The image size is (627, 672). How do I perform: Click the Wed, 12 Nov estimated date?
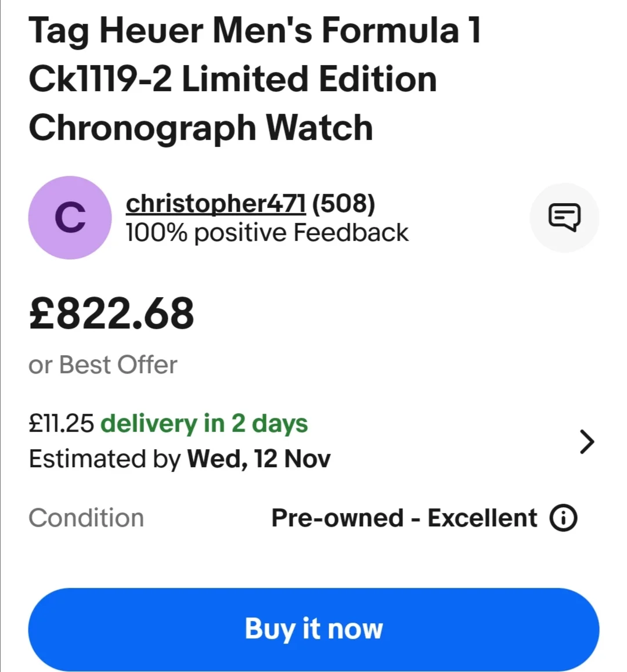click(258, 459)
